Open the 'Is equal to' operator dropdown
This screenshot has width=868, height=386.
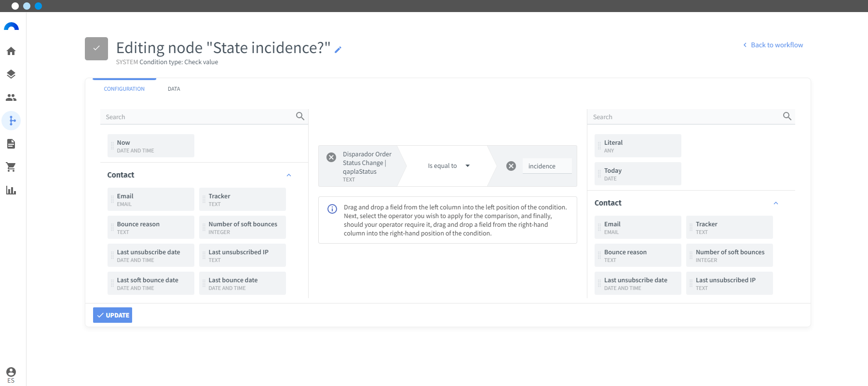(448, 166)
